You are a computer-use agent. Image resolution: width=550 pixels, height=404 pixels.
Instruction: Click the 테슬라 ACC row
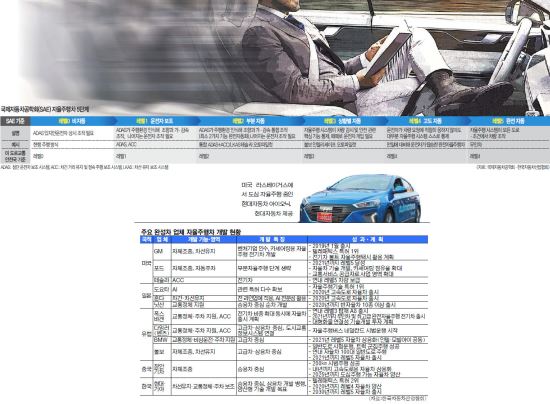tap(290, 280)
